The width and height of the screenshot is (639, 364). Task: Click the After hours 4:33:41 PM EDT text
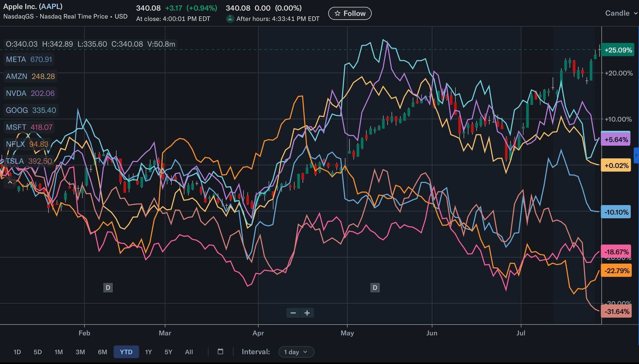click(x=278, y=19)
